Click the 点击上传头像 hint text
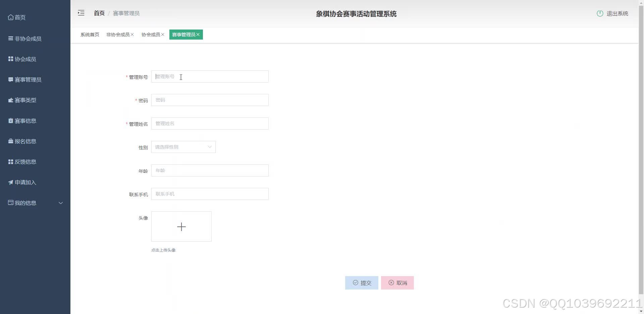The width and height of the screenshot is (644, 314). click(x=163, y=250)
